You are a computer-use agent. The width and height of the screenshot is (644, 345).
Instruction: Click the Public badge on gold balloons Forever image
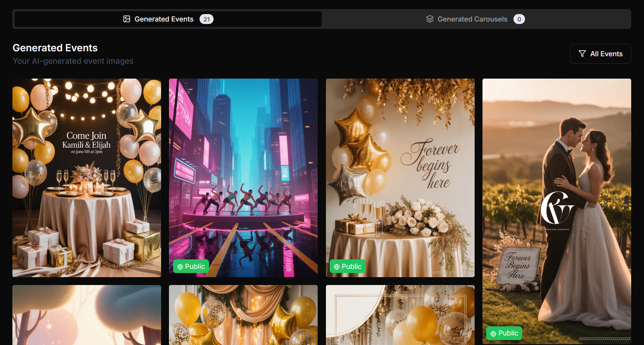347,266
